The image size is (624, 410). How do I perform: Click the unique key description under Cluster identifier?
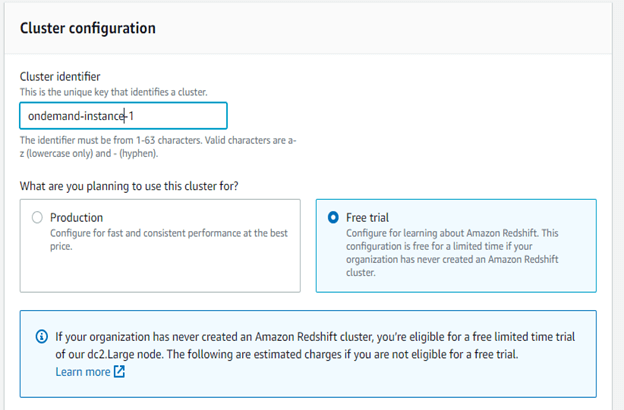113,92
